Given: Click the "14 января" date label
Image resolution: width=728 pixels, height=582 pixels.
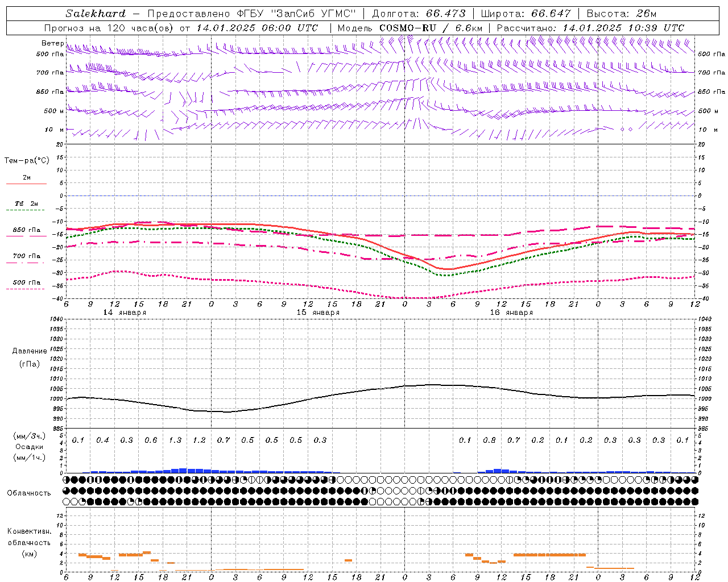Looking at the screenshot, I should click(125, 313).
